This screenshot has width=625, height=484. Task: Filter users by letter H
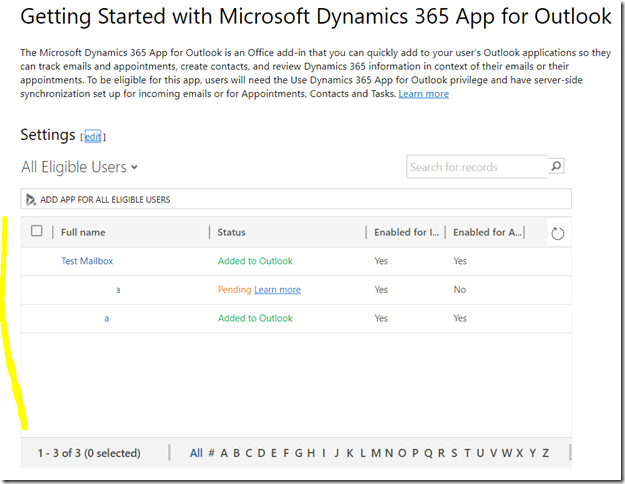311,453
